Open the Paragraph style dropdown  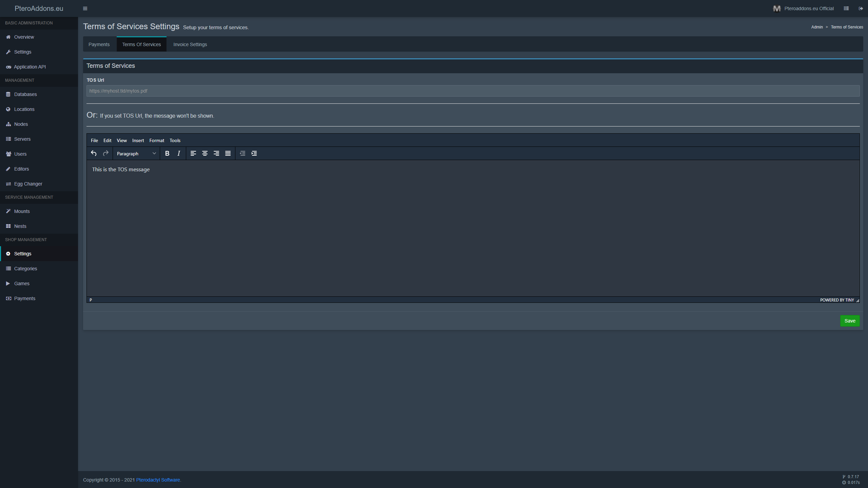tap(136, 154)
